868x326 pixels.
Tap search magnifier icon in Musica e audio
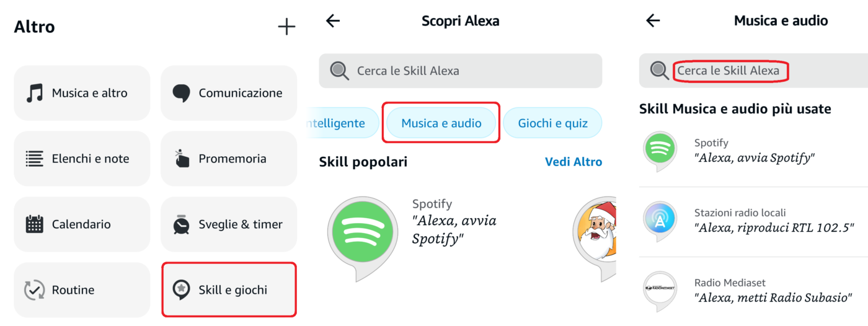659,71
